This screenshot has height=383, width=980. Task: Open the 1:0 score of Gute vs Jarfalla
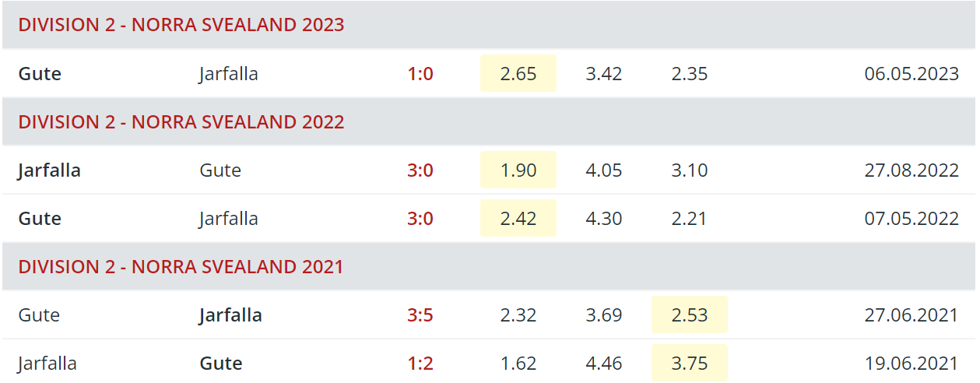[420, 74]
